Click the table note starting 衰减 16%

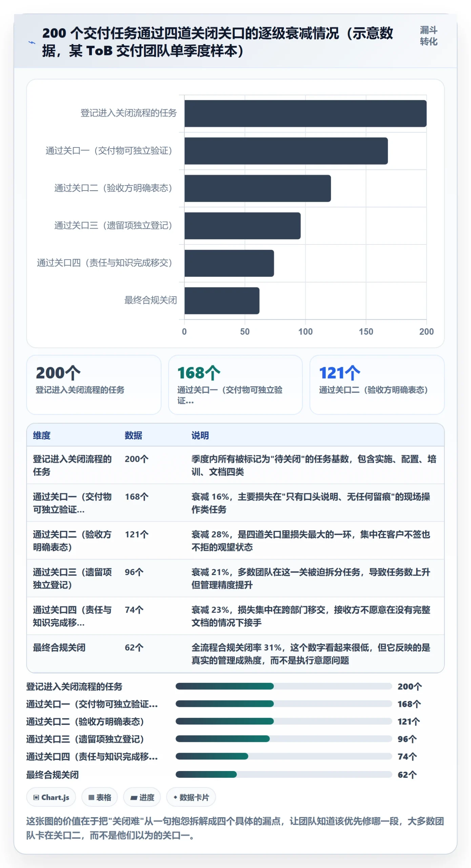tap(311, 503)
